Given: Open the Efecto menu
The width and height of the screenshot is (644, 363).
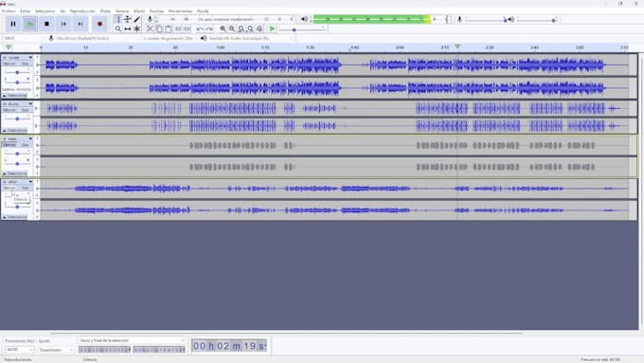Looking at the screenshot, I should tap(139, 11).
